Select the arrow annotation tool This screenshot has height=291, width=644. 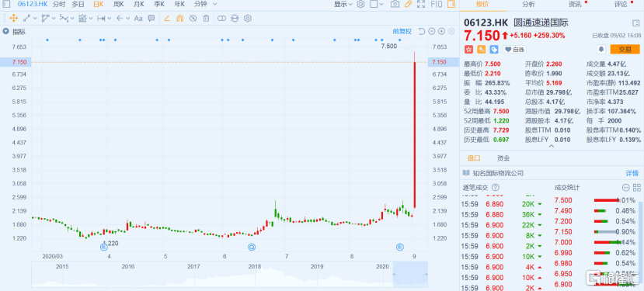[120, 18]
